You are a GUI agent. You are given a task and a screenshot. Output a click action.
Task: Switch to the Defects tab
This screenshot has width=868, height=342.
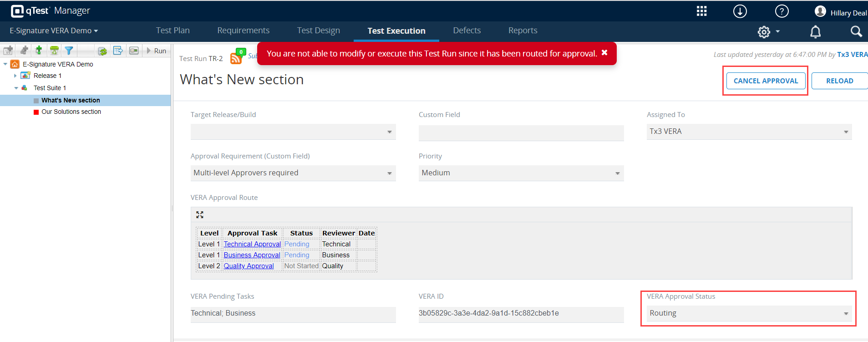coord(467,31)
